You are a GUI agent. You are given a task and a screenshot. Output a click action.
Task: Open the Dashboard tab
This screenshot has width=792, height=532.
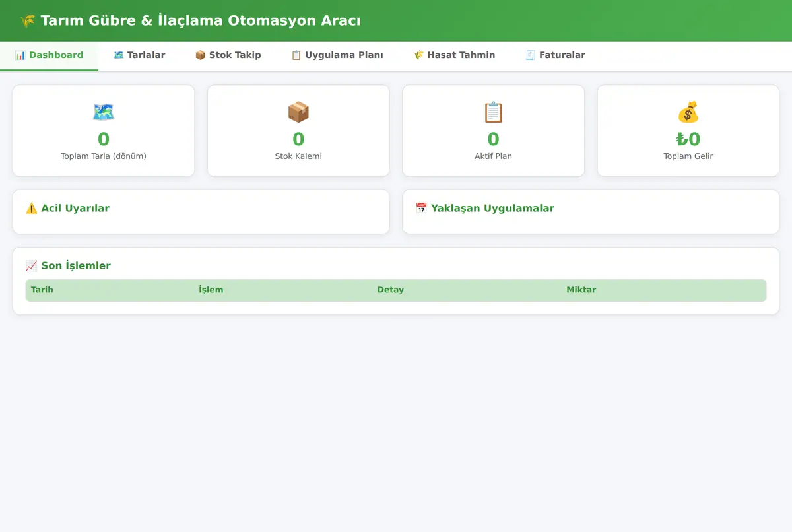pyautogui.click(x=49, y=55)
